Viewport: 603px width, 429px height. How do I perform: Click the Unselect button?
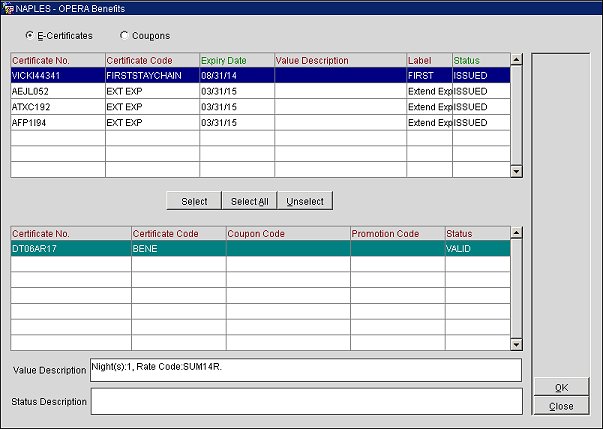pos(305,201)
